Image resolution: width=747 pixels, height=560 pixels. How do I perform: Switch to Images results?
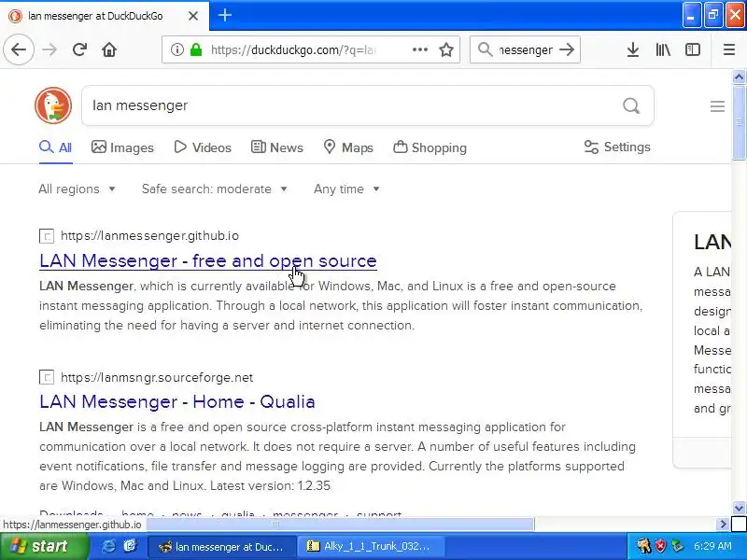click(122, 147)
